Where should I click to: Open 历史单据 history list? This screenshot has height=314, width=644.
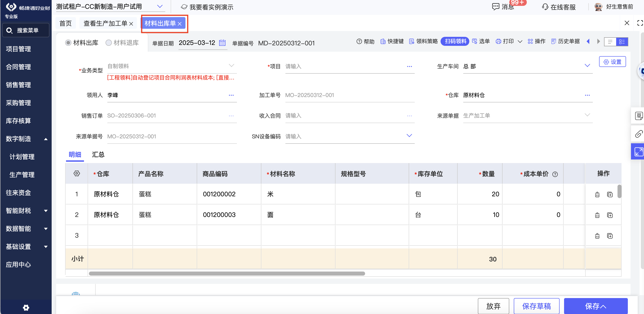point(565,42)
